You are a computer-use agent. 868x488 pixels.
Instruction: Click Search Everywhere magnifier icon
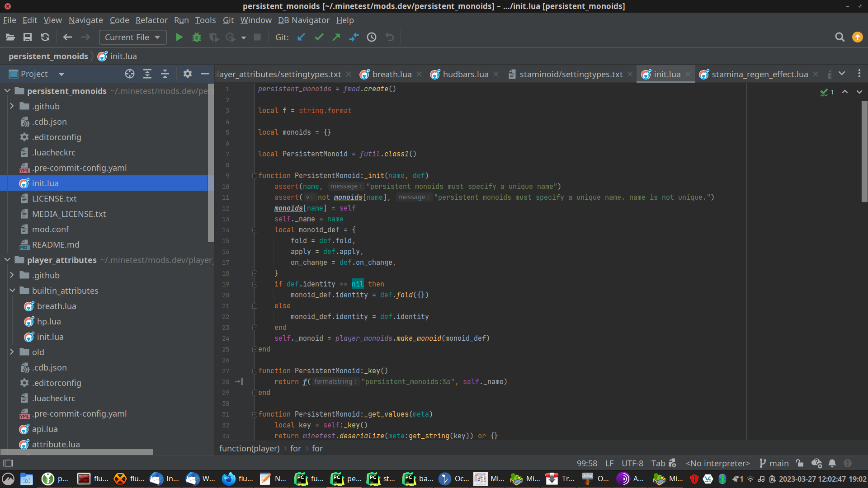840,38
